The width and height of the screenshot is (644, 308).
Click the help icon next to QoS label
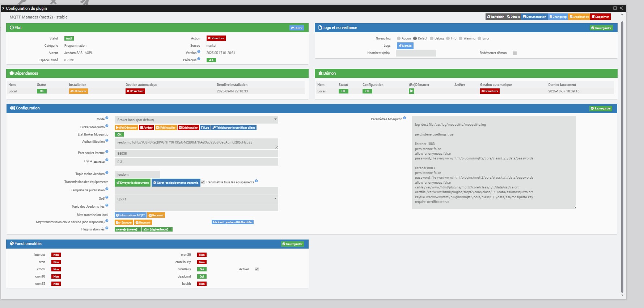pos(107,197)
